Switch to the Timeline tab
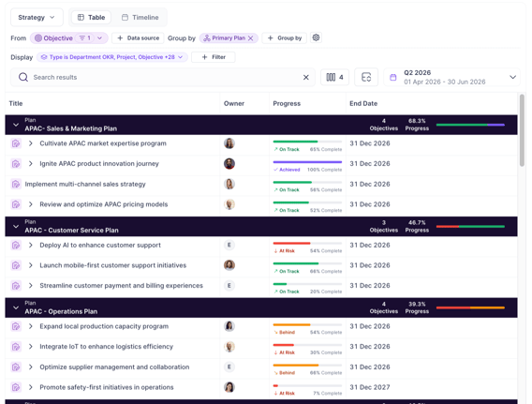The image size is (532, 404). (x=140, y=17)
